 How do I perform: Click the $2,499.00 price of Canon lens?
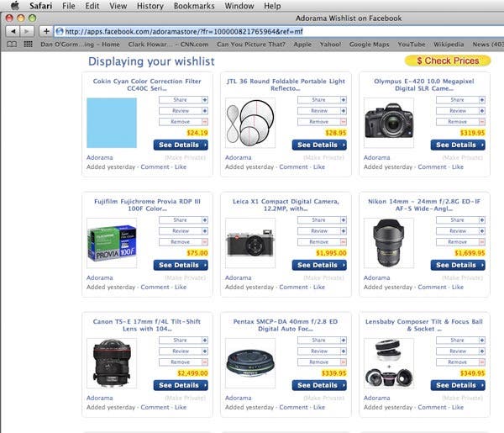click(192, 373)
